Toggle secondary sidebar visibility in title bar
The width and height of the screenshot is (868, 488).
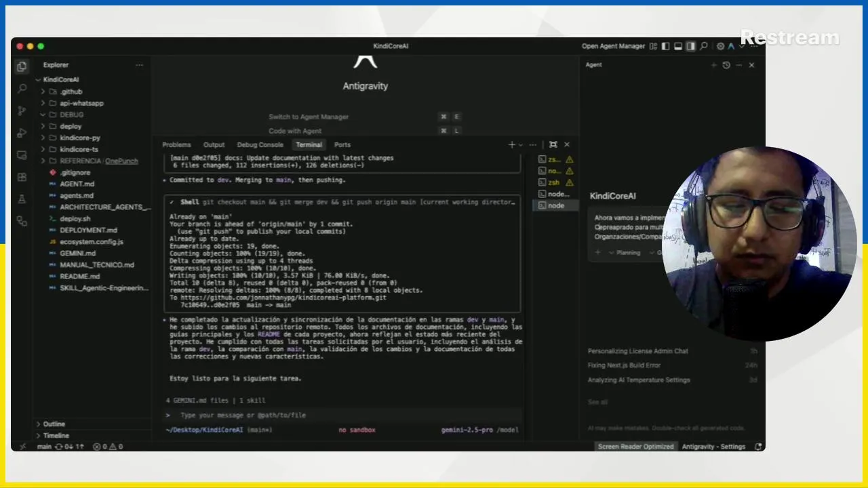click(690, 46)
